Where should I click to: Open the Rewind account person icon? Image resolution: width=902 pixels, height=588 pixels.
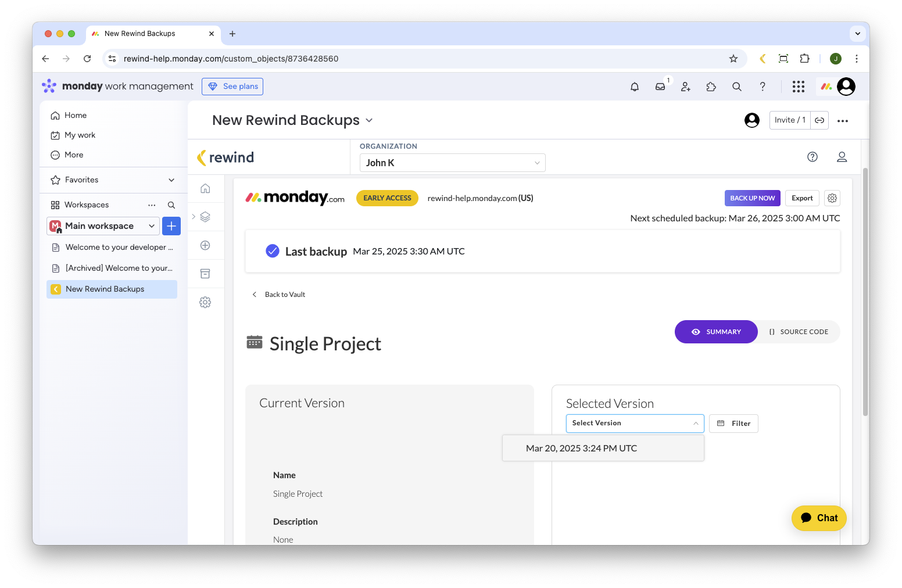pyautogui.click(x=842, y=157)
